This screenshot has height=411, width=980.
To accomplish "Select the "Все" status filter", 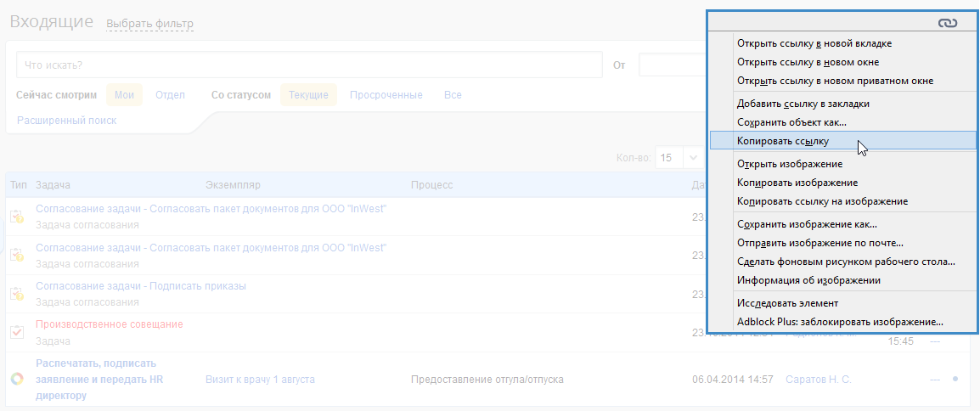I will pos(453,95).
